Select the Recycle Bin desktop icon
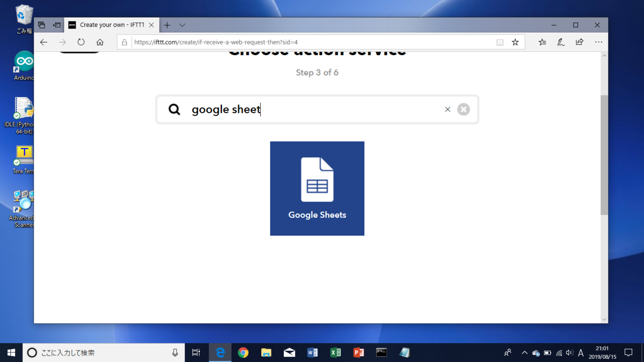This screenshot has width=644, height=362. click(x=24, y=19)
